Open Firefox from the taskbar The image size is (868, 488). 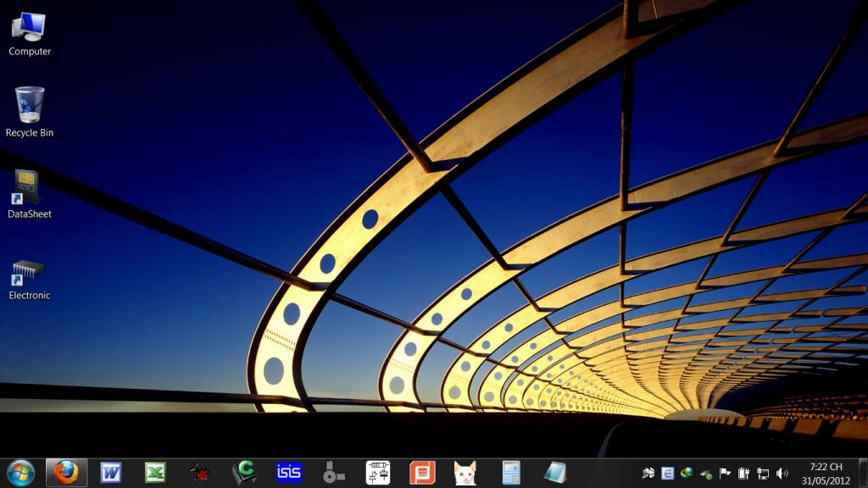click(x=66, y=473)
